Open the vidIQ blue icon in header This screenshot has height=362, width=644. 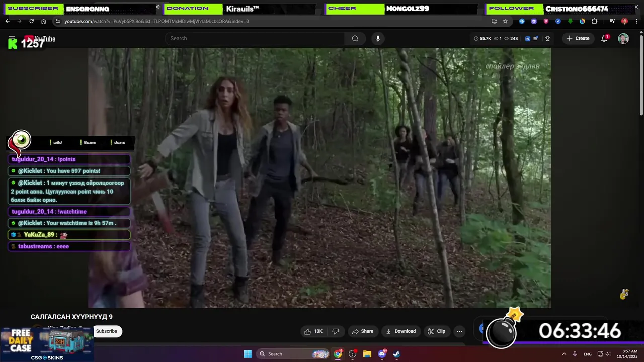point(527,38)
